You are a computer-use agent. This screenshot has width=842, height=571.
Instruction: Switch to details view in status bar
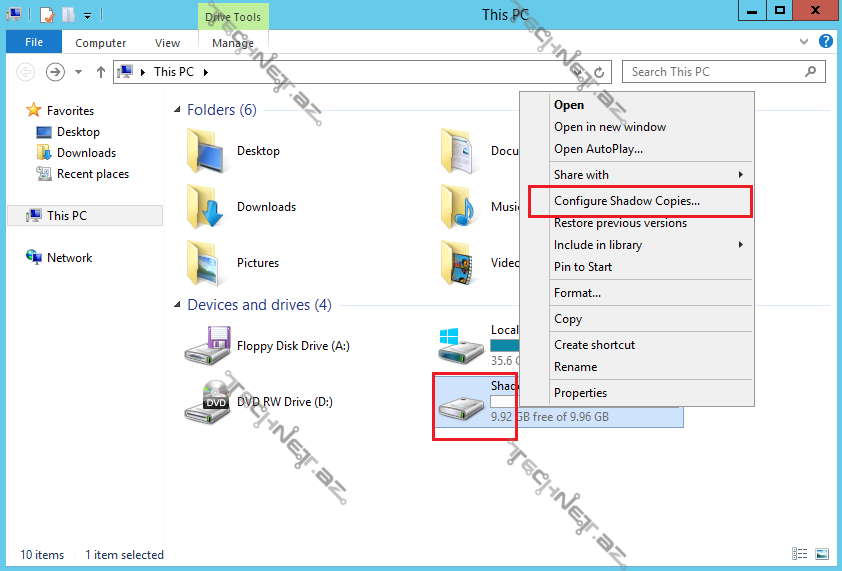(800, 554)
